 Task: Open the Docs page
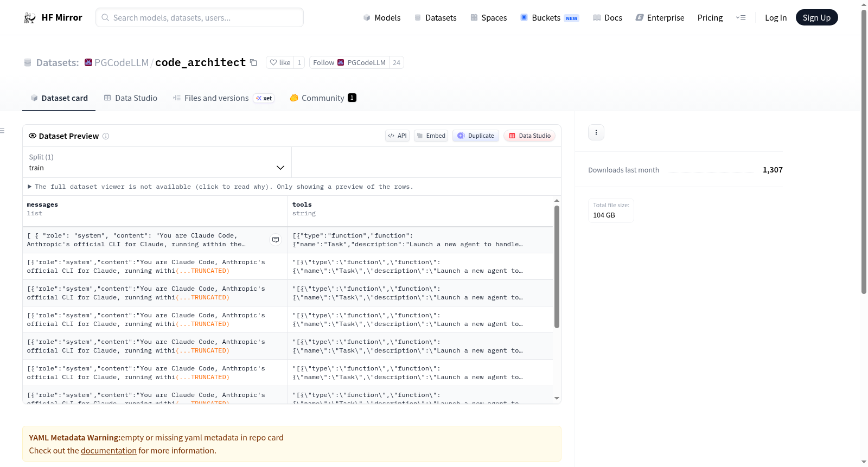(x=608, y=17)
